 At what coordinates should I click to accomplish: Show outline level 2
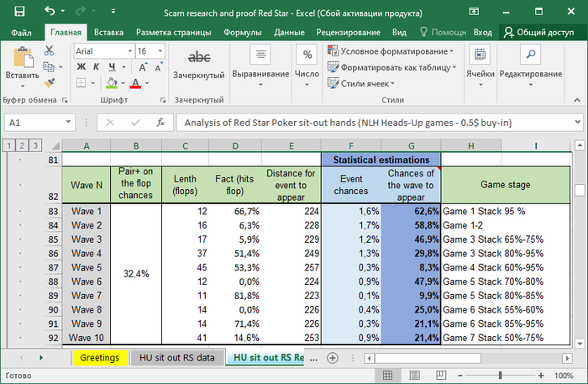pos(22,145)
